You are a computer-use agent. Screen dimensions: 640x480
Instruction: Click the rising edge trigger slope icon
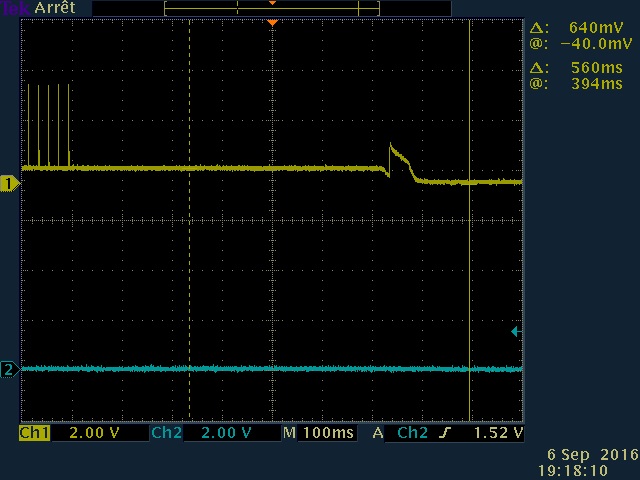pyautogui.click(x=445, y=433)
